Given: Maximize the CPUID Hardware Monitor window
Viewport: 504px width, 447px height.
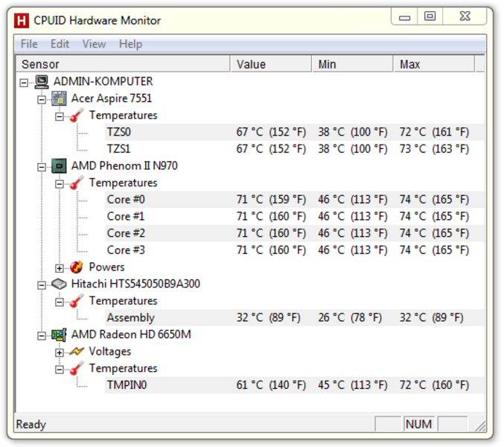Looking at the screenshot, I should pyautogui.click(x=430, y=16).
